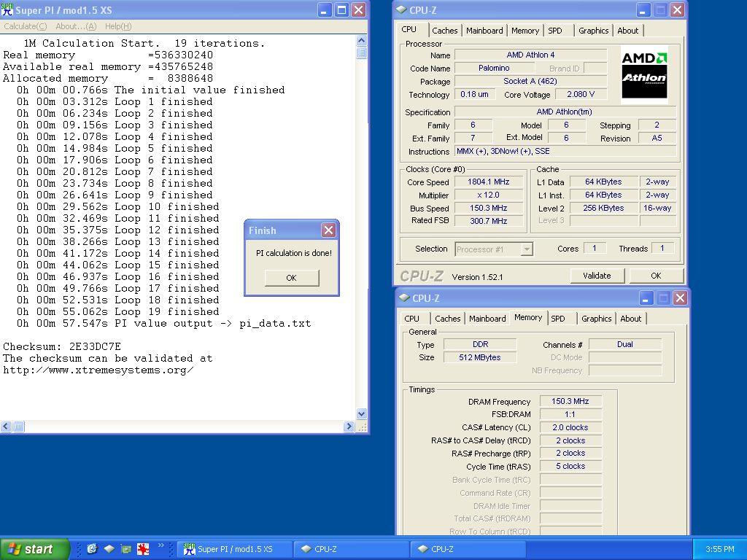
Task: Switch to Graphics tab in upper CPU-Z window
Action: [x=593, y=31]
